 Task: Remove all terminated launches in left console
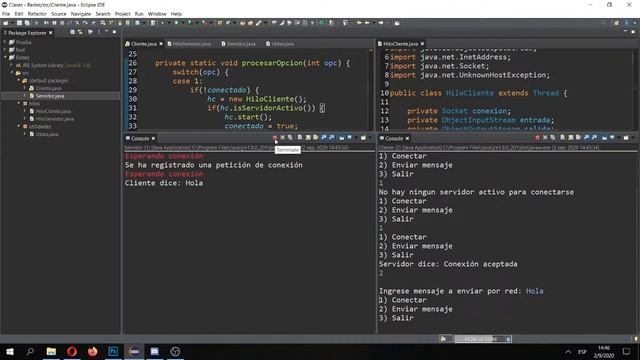[290, 138]
